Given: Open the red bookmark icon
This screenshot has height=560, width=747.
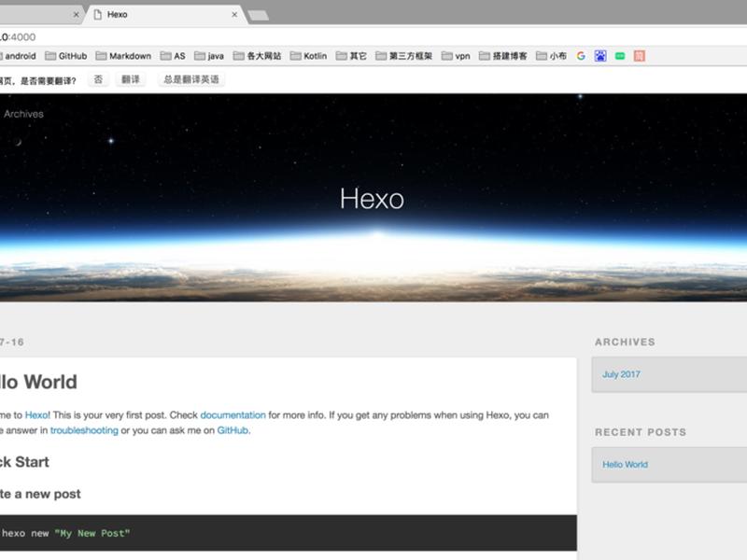Looking at the screenshot, I should pos(640,56).
